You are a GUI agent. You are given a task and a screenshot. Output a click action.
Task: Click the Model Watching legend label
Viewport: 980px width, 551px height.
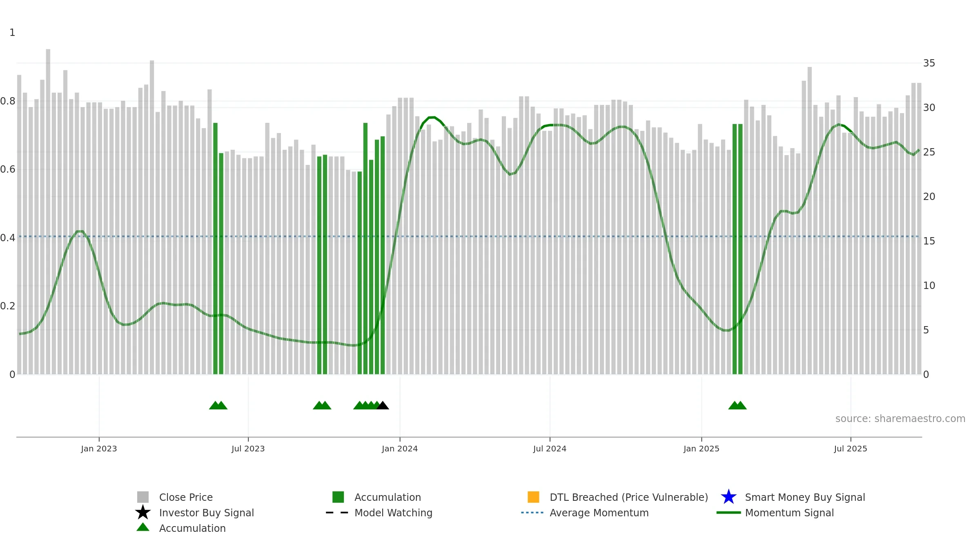(393, 513)
